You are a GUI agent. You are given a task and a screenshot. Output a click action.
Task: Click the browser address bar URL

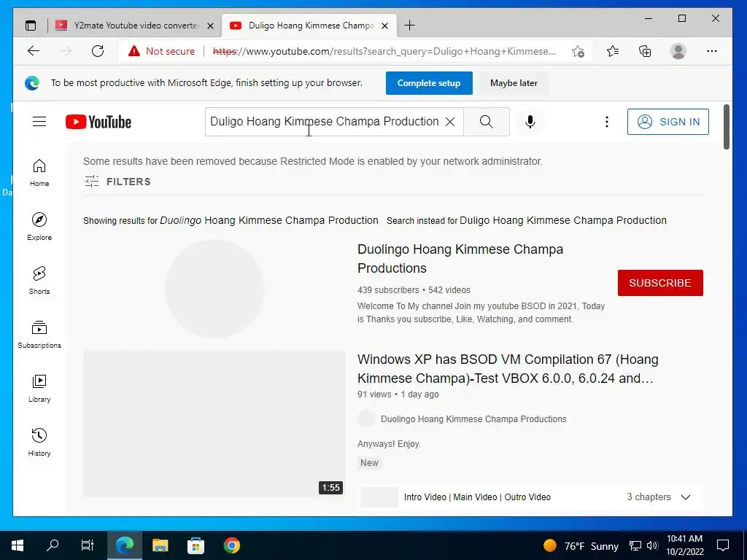[384, 51]
